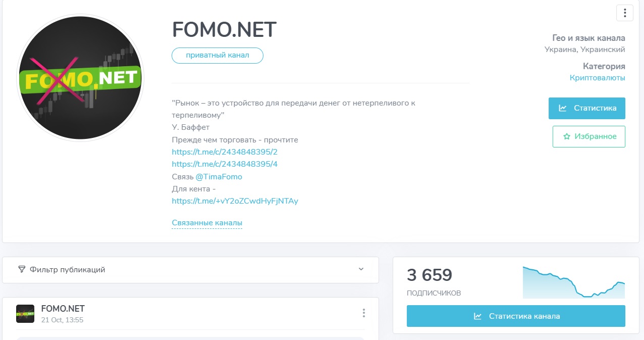
Task: Open the t.me invite link under Для кента
Action: pyautogui.click(x=235, y=201)
